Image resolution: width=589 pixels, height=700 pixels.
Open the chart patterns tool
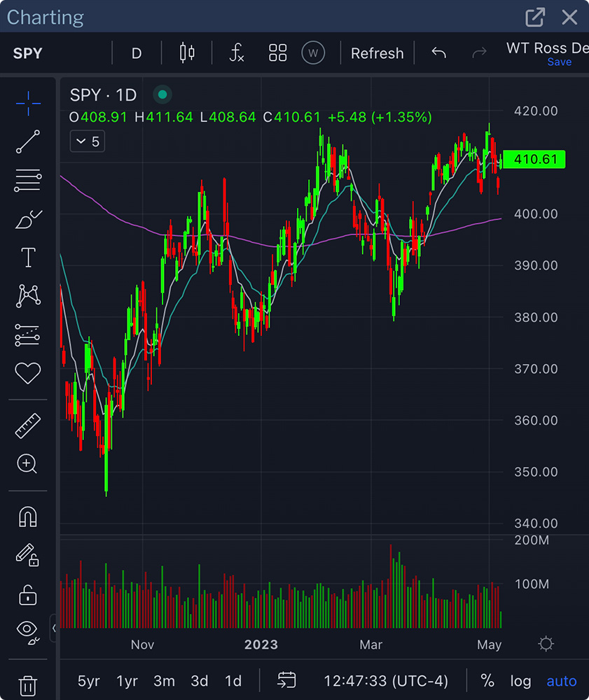(x=28, y=296)
